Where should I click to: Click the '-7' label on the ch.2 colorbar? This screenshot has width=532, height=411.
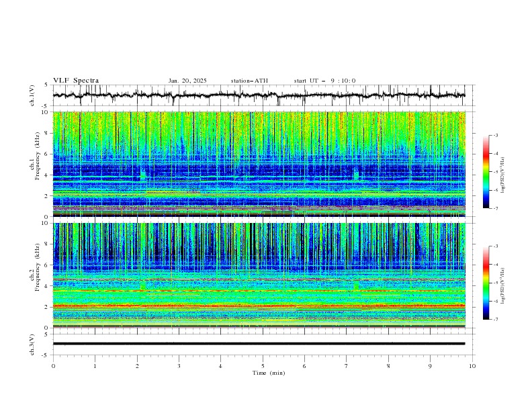coord(496,320)
